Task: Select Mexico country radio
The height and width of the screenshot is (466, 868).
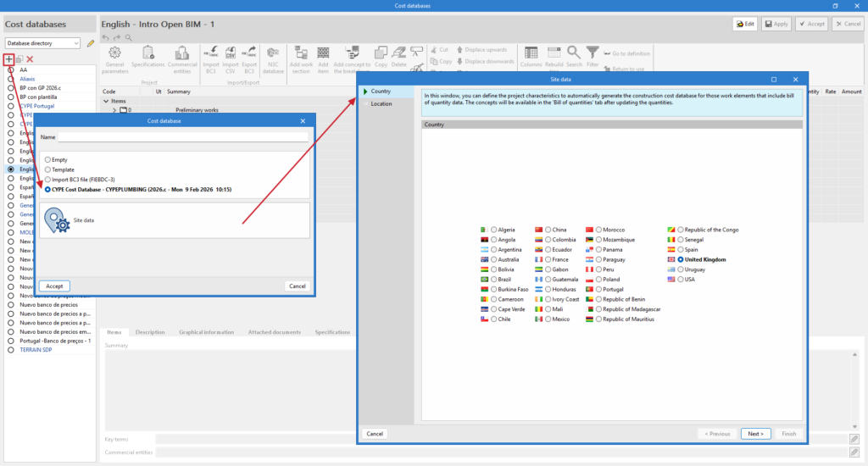Action: pyautogui.click(x=548, y=319)
